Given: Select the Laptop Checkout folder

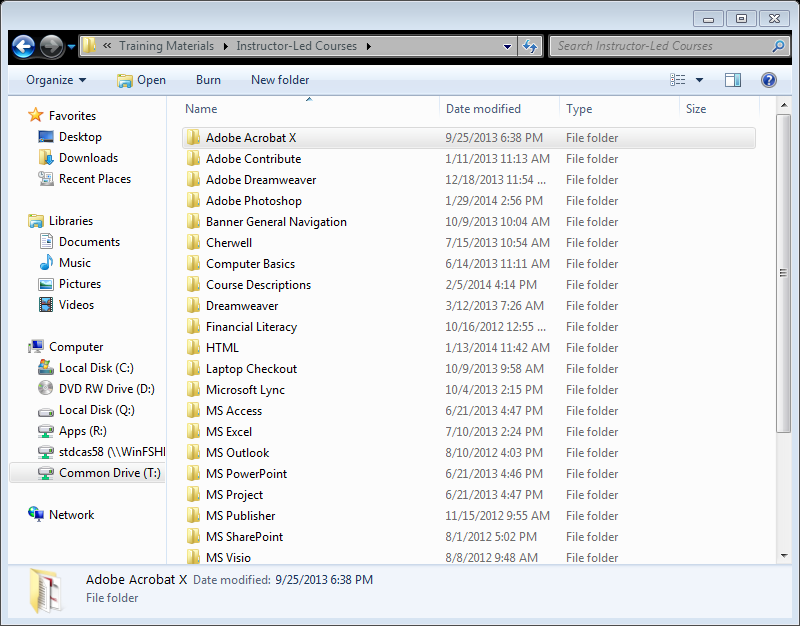Looking at the screenshot, I should pyautogui.click(x=251, y=369).
